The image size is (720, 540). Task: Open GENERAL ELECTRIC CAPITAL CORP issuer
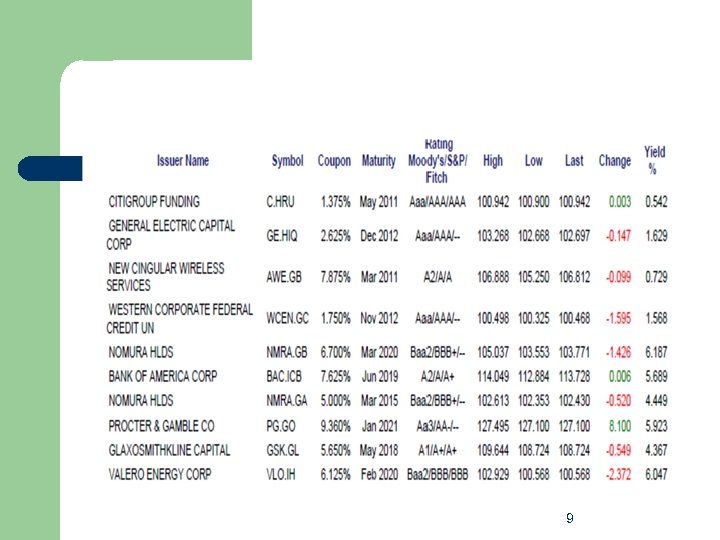[x=170, y=235]
